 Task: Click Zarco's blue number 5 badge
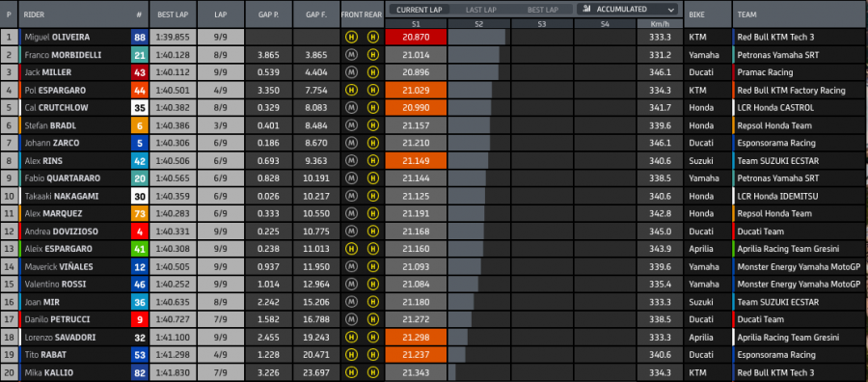tap(140, 143)
